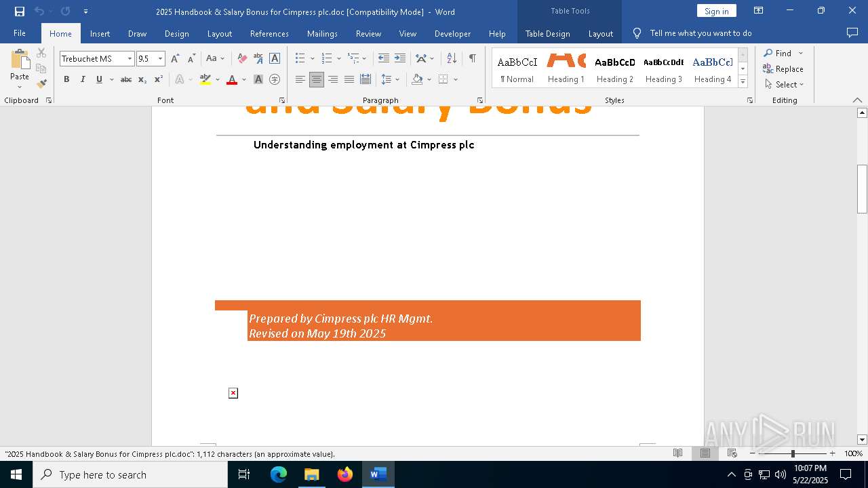868x488 pixels.
Task: Decrease font size with Shrink Font
Action: (191, 58)
